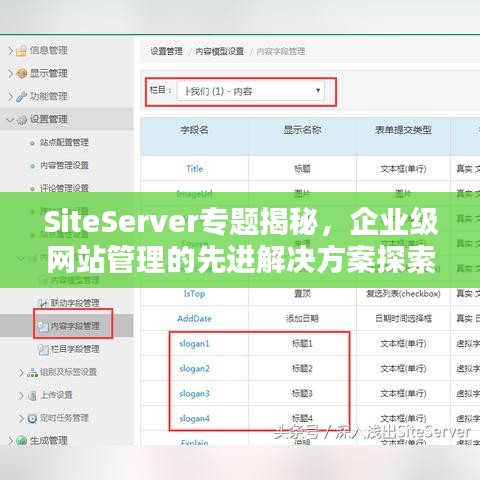Click the 日期时间选择框 type cell
This screenshot has width=480, height=480.
403,319
